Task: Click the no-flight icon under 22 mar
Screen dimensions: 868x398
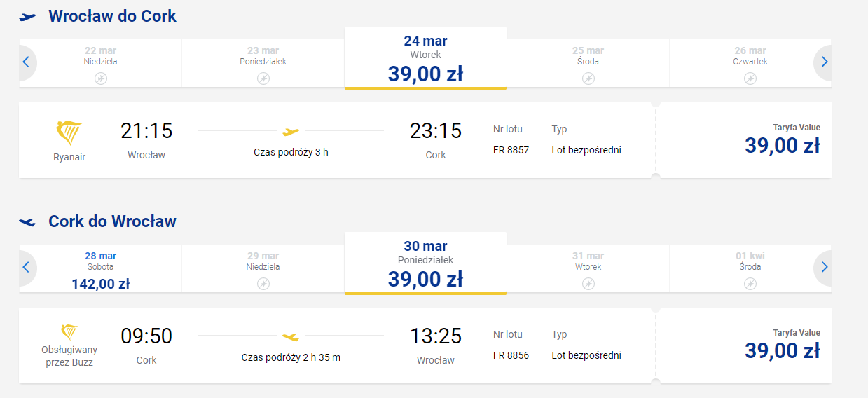Action: pyautogui.click(x=100, y=78)
